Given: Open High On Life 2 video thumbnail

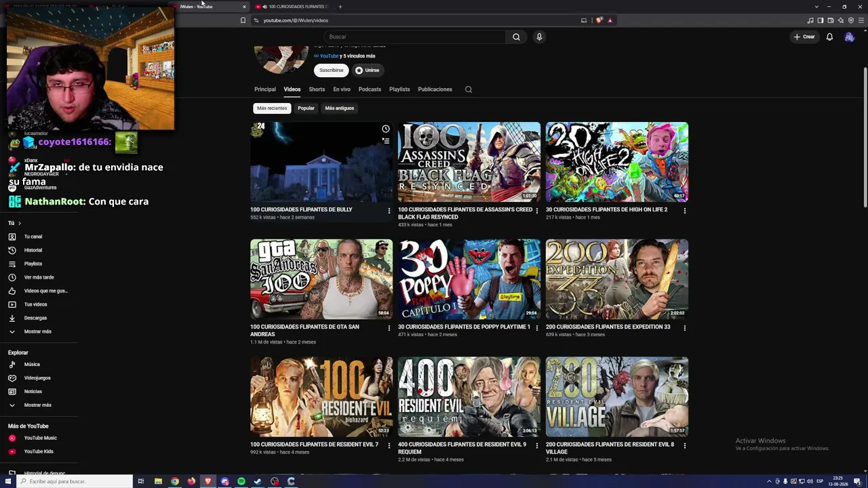Looking at the screenshot, I should (617, 162).
